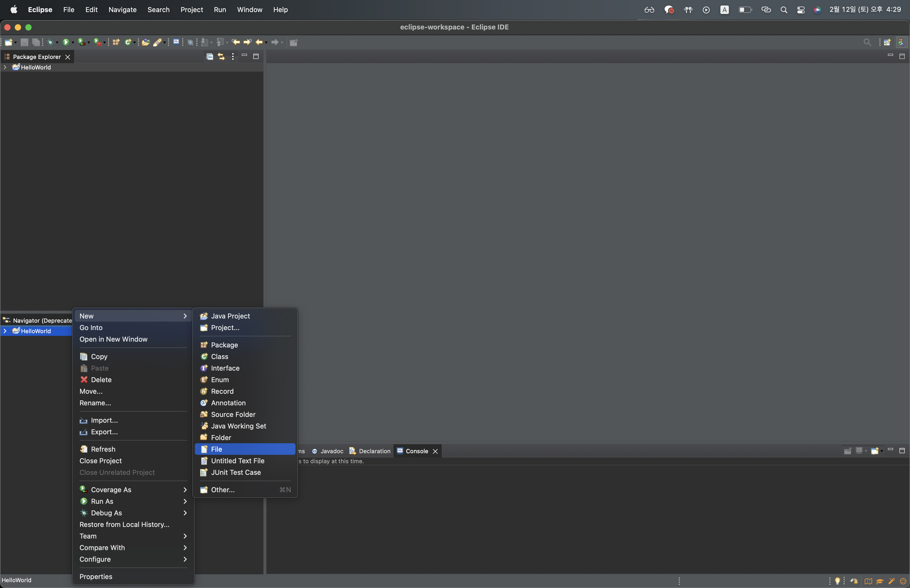Open Package Explorer view menu (three dots)
910x588 pixels.
(x=233, y=57)
